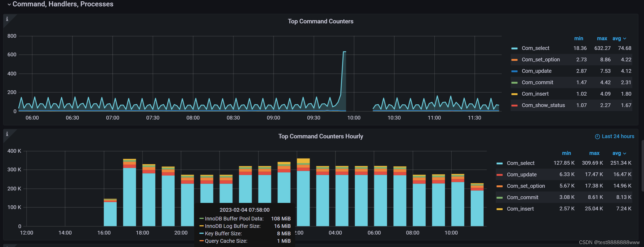This screenshot has width=644, height=247.
Task: Toggle Com_commit series in top legend
Action: click(x=537, y=82)
